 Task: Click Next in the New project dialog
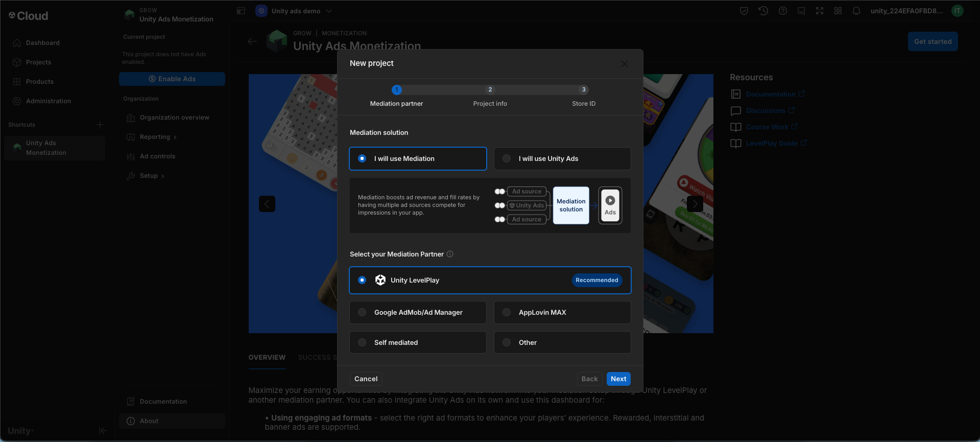point(618,379)
